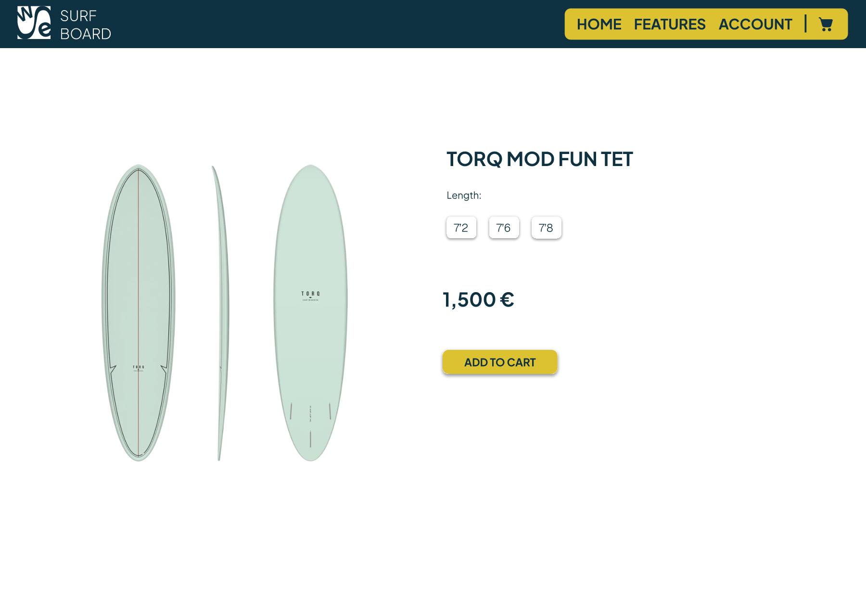Screen dimensions: 866x616
Task: Click the 1,500 € price text
Action: point(478,299)
